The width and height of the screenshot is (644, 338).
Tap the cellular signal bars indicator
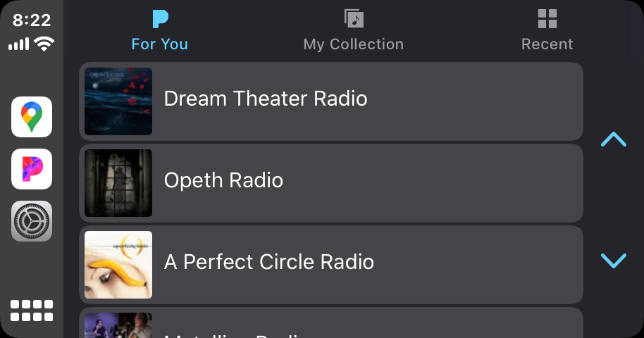click(19, 44)
